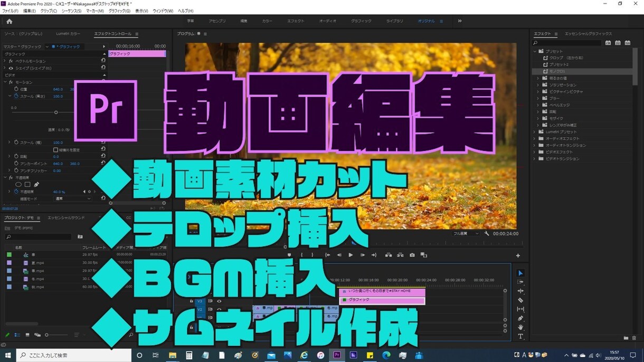Select the Slip tool
This screenshot has width=644, height=362.
pyautogui.click(x=520, y=309)
